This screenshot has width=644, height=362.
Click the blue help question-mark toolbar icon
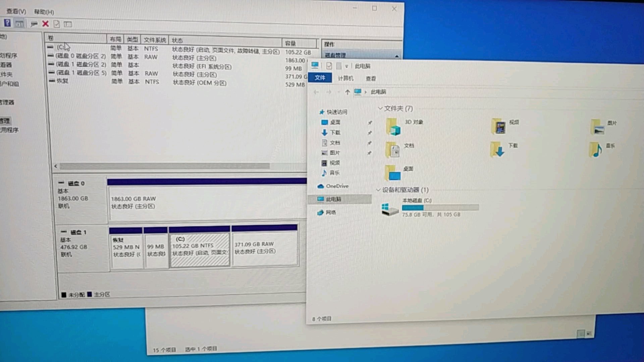pyautogui.click(x=7, y=23)
